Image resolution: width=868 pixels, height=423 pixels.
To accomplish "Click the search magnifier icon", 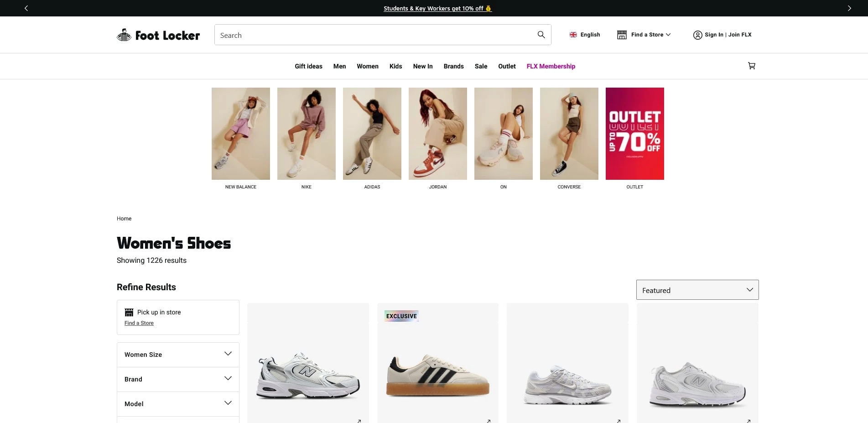I will (541, 35).
